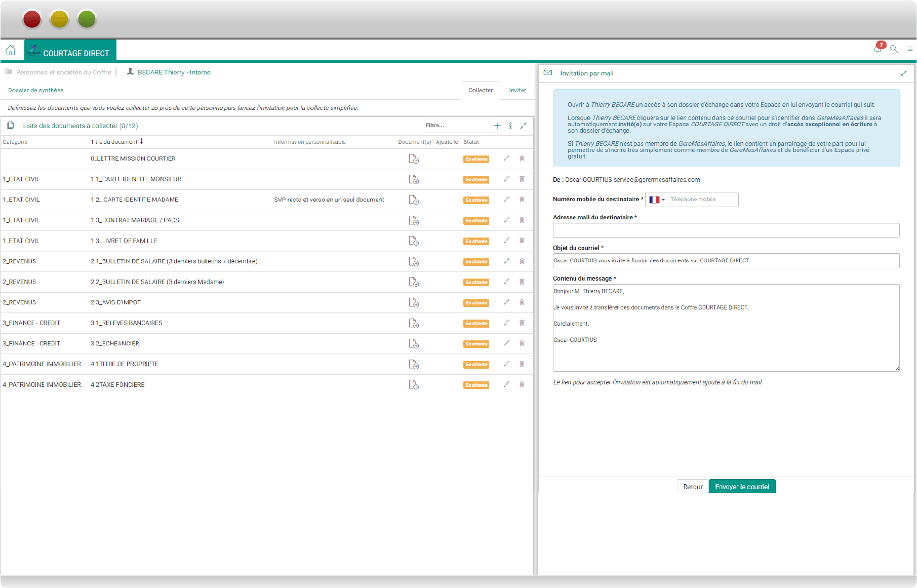The image size is (917, 588).
Task: Switch to the Collecter tab
Action: 481,90
